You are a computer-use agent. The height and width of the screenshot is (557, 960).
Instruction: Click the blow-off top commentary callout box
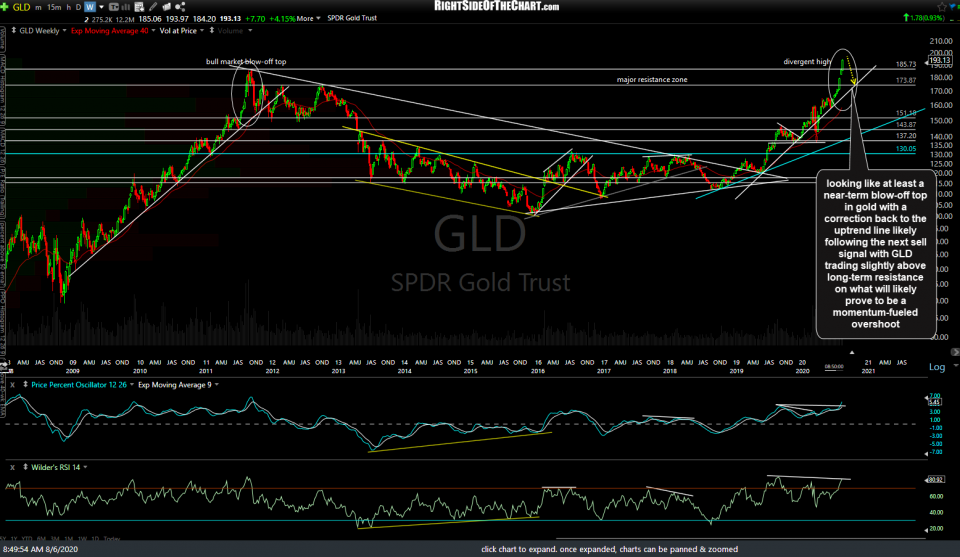tap(876, 253)
